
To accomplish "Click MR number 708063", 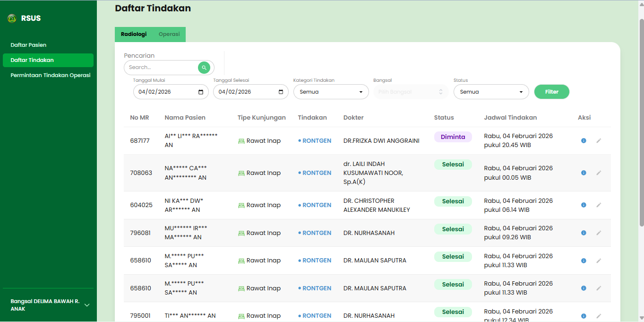I will point(141,173).
